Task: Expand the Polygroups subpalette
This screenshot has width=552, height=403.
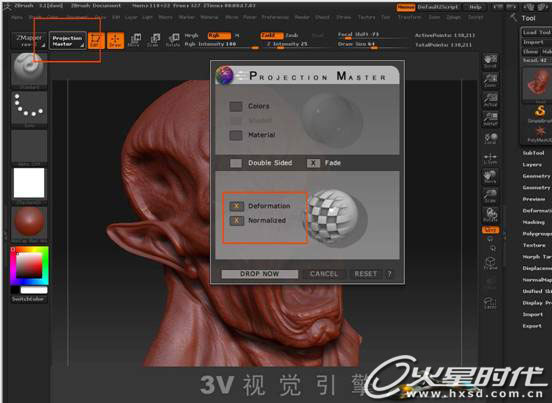Action: [x=537, y=233]
